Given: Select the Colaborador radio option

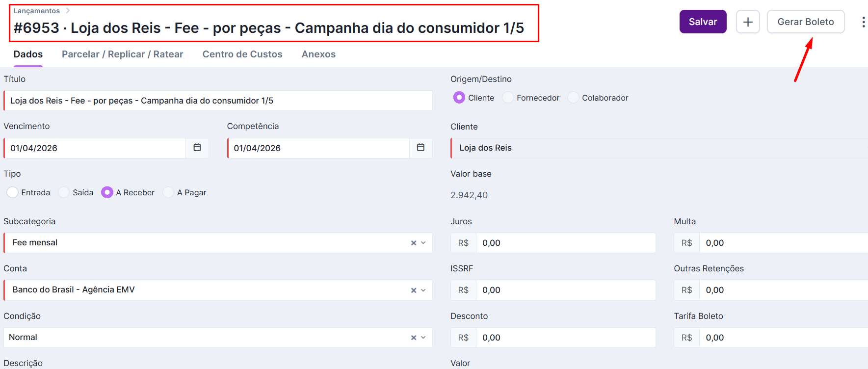Looking at the screenshot, I should click(x=574, y=98).
